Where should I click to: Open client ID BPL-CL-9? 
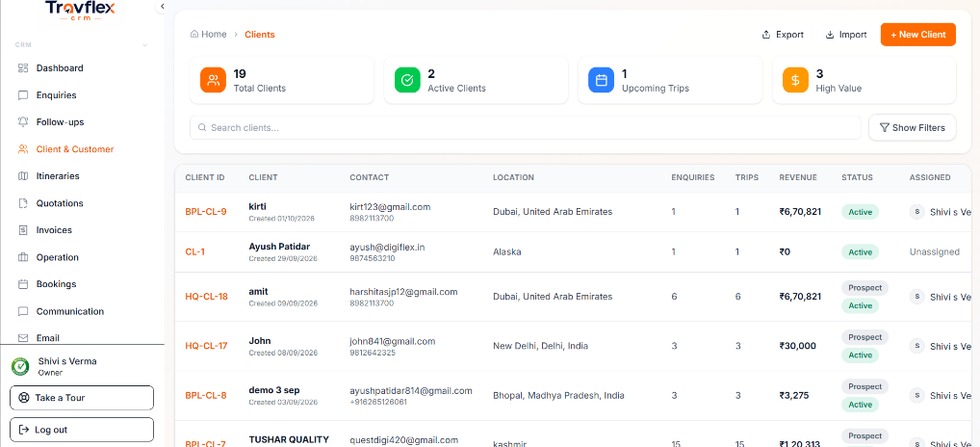[206, 211]
